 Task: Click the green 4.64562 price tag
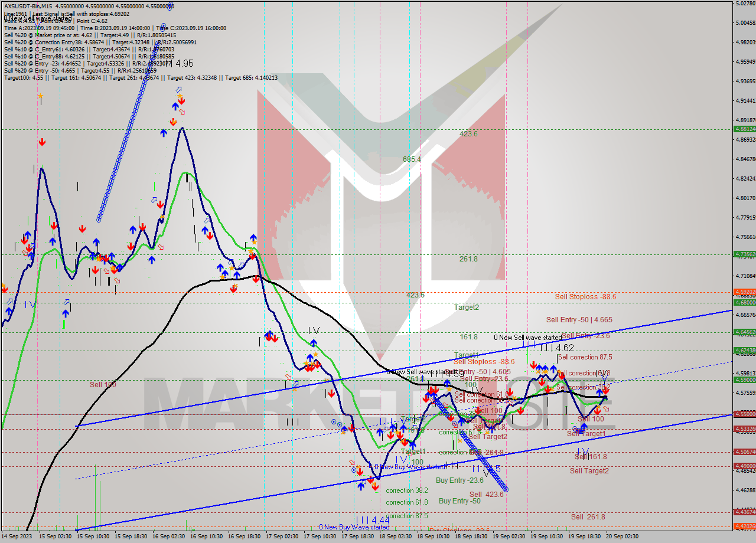(x=744, y=332)
